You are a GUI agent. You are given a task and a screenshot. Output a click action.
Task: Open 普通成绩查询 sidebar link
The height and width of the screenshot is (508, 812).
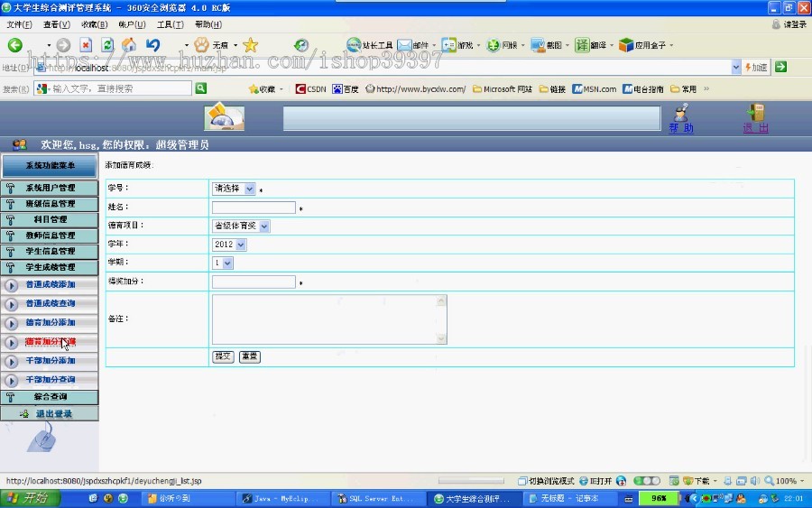pos(51,303)
